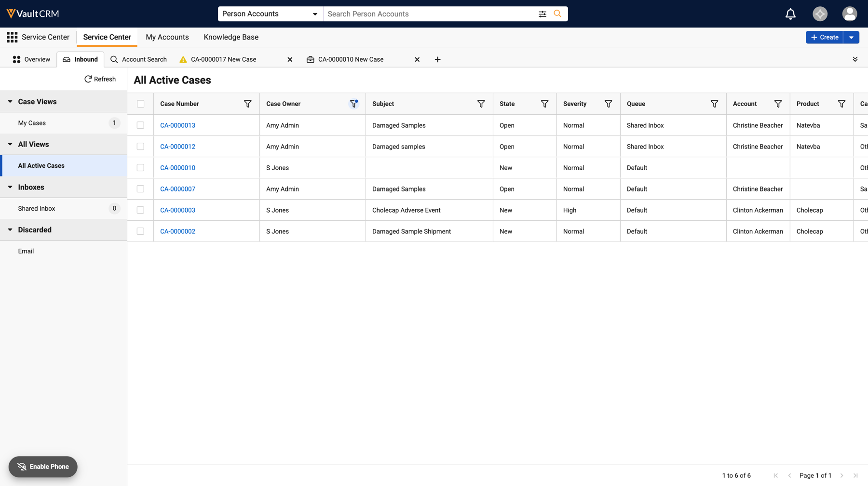The height and width of the screenshot is (486, 868).
Task: Open case link CA-0000002
Action: click(x=177, y=231)
